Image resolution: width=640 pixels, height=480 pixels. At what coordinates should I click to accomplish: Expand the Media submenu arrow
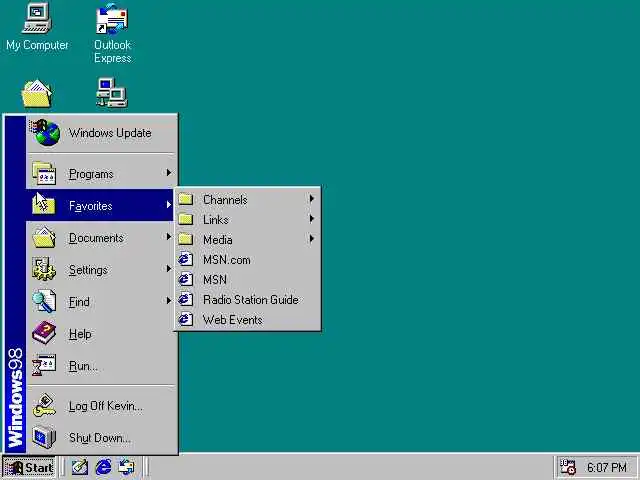click(311, 239)
